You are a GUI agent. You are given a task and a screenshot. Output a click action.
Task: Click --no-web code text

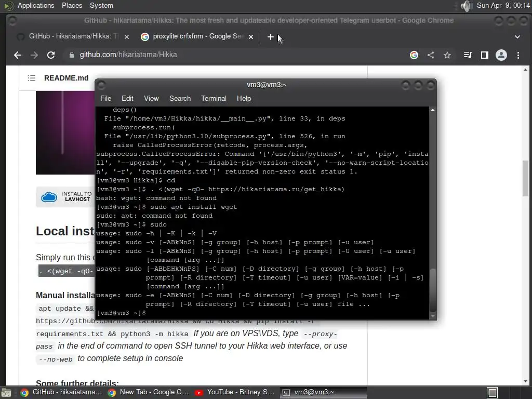(56, 360)
